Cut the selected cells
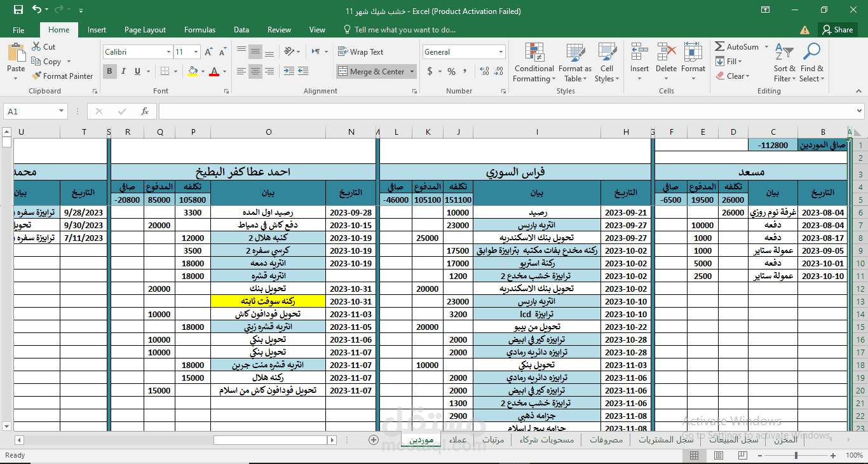The height and width of the screenshot is (464, 868). point(43,46)
